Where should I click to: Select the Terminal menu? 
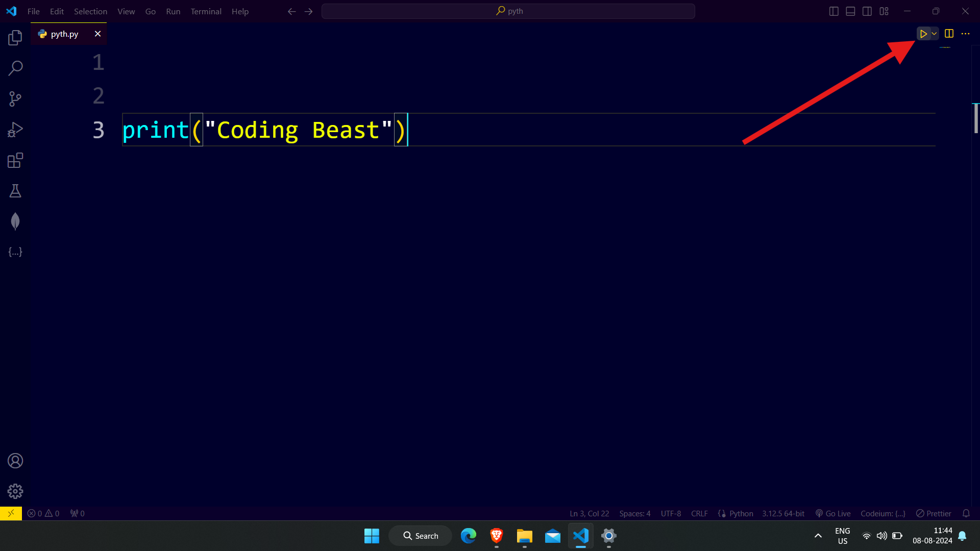(206, 11)
